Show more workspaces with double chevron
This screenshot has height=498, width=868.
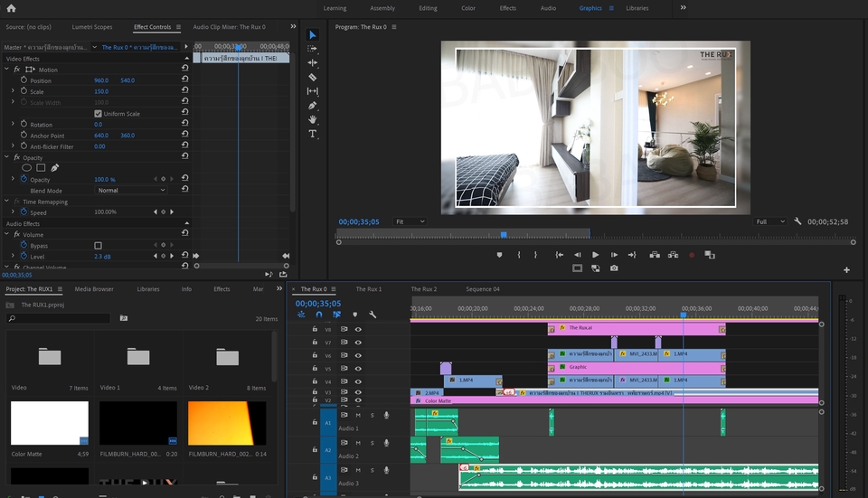[x=684, y=8]
